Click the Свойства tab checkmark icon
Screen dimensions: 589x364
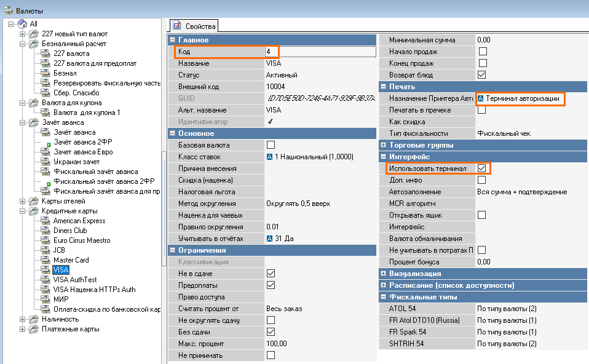tap(178, 26)
